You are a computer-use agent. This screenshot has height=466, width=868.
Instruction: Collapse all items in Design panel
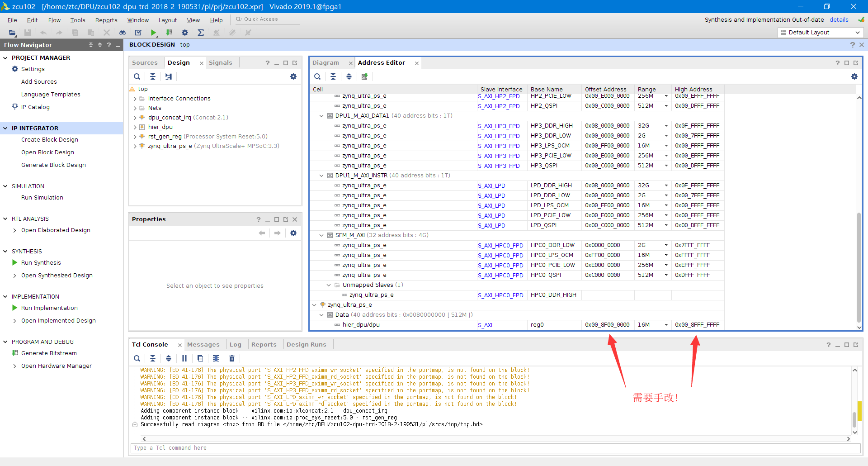coord(153,76)
